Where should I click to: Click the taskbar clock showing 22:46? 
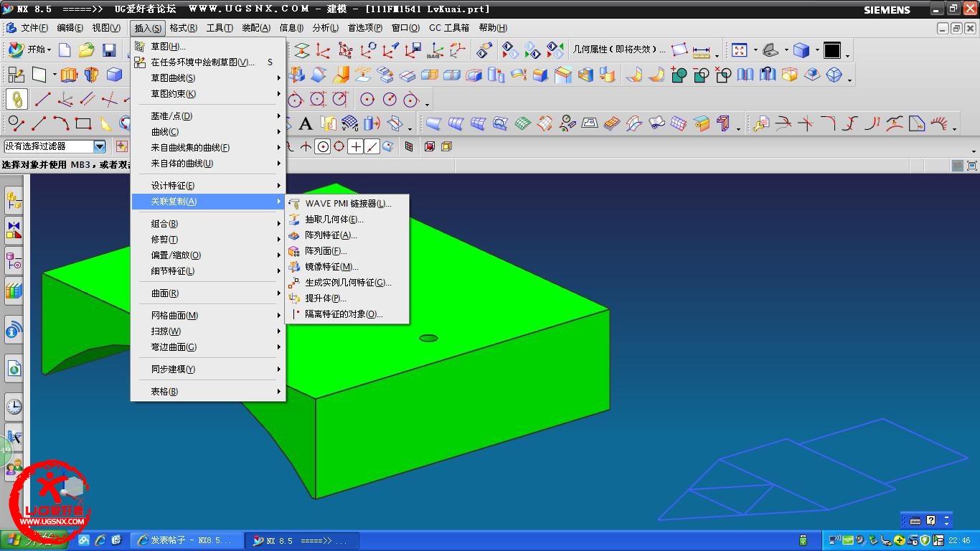(x=959, y=540)
